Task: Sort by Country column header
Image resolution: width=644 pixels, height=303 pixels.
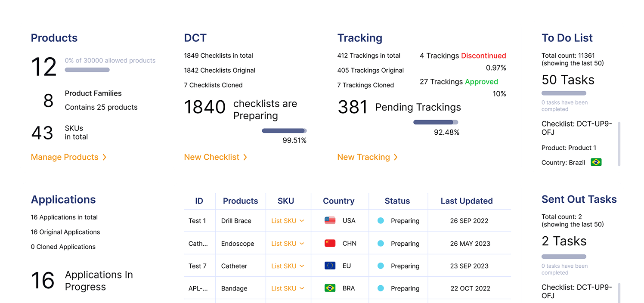Action: pyautogui.click(x=338, y=201)
